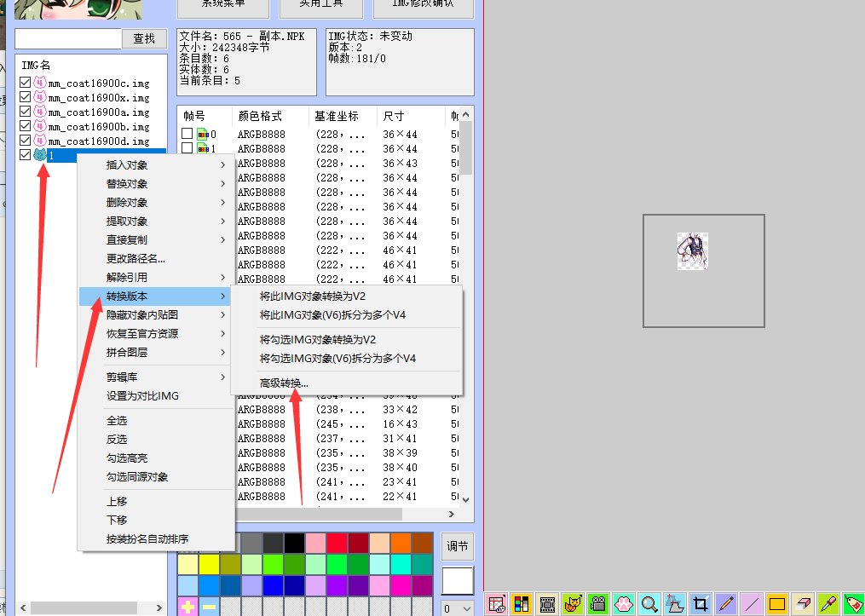Screen dimensions: 865x616
Task: Click the 查找 search button
Action: (144, 39)
